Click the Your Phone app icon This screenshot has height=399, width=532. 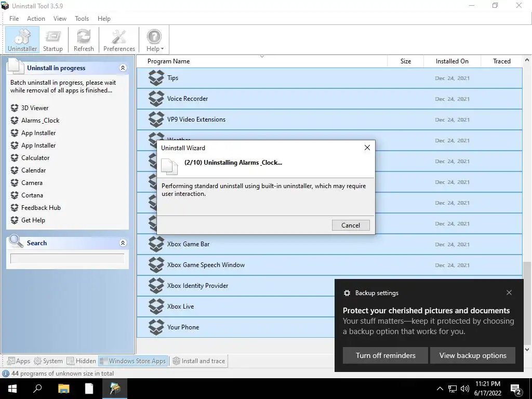pos(156,327)
